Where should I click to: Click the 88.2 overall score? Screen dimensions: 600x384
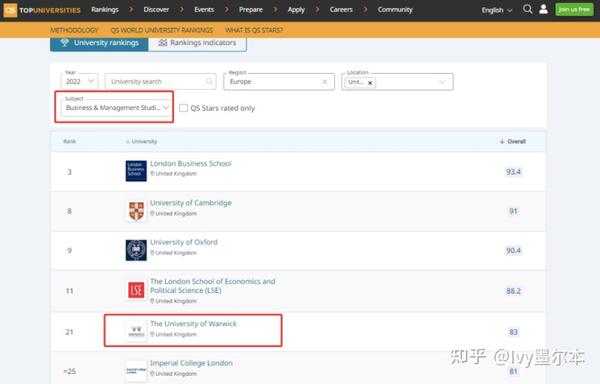513,291
